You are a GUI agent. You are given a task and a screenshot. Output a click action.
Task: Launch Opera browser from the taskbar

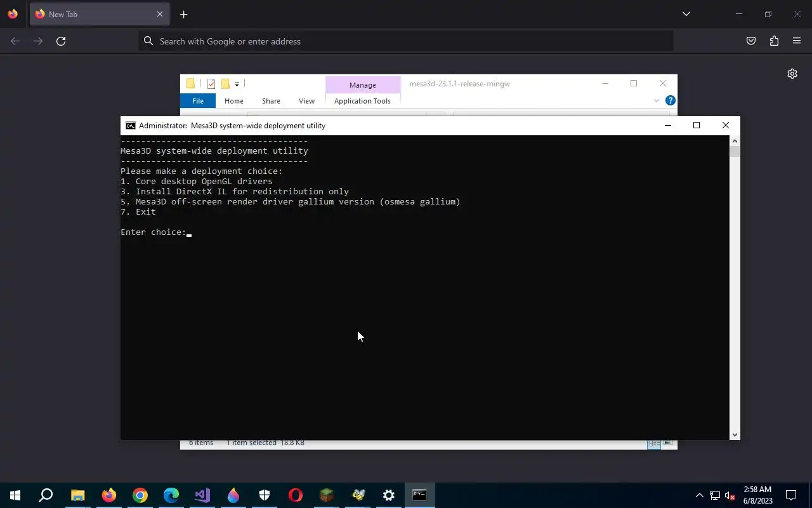point(295,495)
